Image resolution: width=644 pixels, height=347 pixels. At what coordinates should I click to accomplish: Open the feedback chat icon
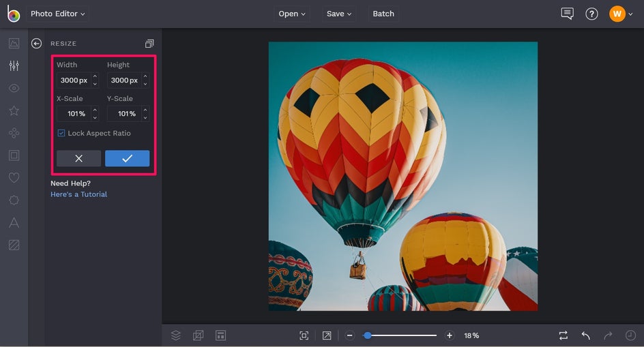coord(567,14)
